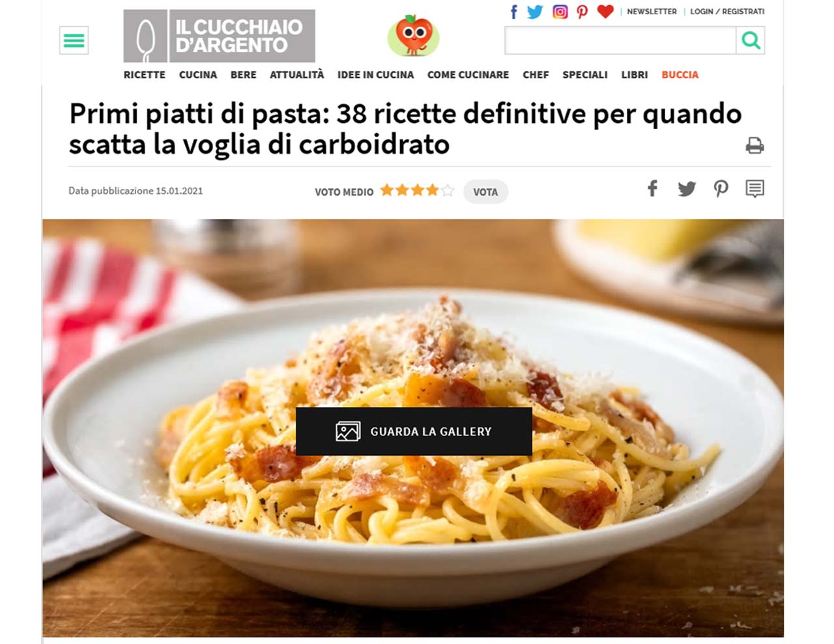Screen dimensions: 834x644
Task: Click the green search magnifier button
Action: (x=751, y=40)
